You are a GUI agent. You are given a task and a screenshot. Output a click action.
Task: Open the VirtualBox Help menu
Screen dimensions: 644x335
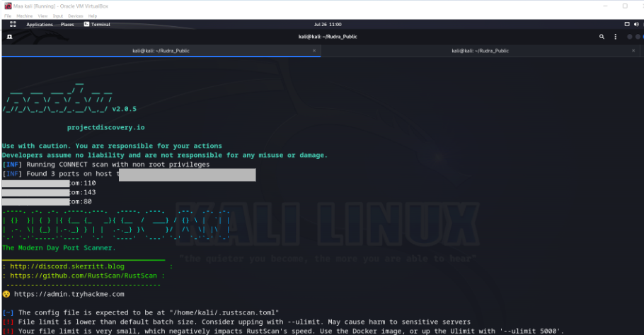(93, 16)
